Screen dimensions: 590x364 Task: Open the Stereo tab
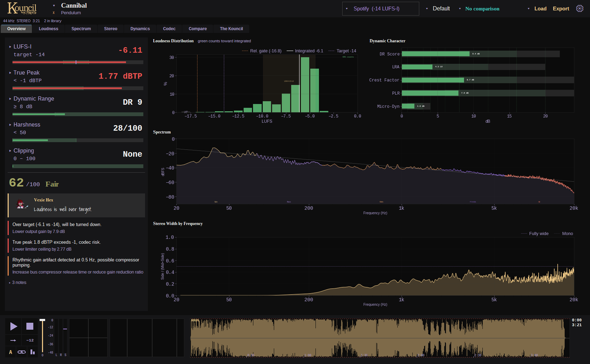(111, 29)
